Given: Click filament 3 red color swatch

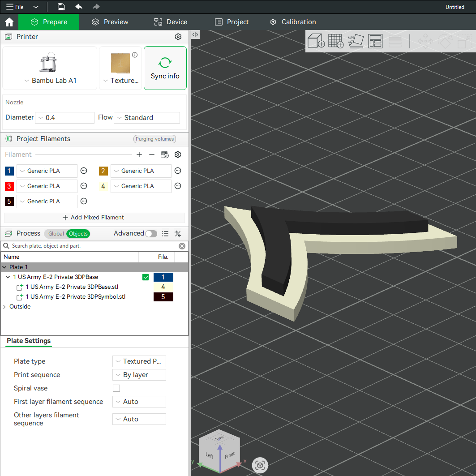Looking at the screenshot, I should pos(9,186).
